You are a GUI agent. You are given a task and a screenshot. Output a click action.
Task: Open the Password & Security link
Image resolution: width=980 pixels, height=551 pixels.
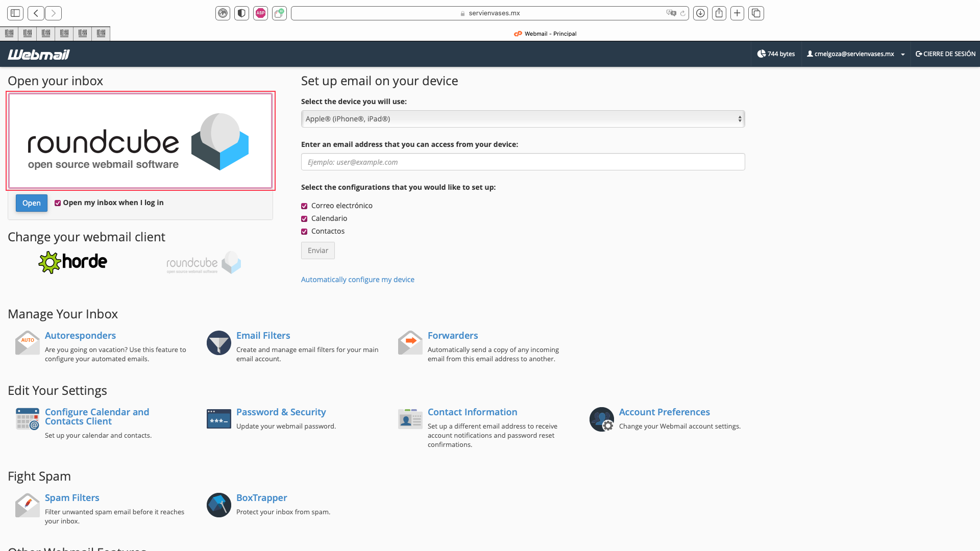pyautogui.click(x=281, y=412)
